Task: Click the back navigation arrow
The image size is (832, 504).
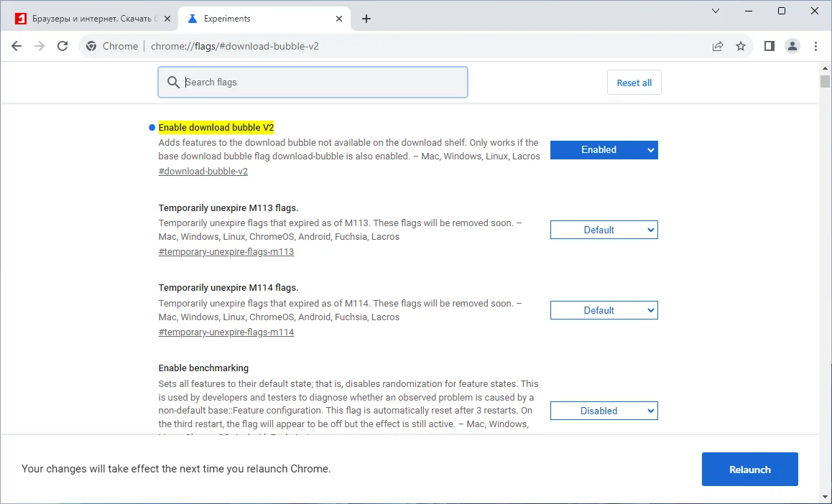Action: (x=17, y=46)
